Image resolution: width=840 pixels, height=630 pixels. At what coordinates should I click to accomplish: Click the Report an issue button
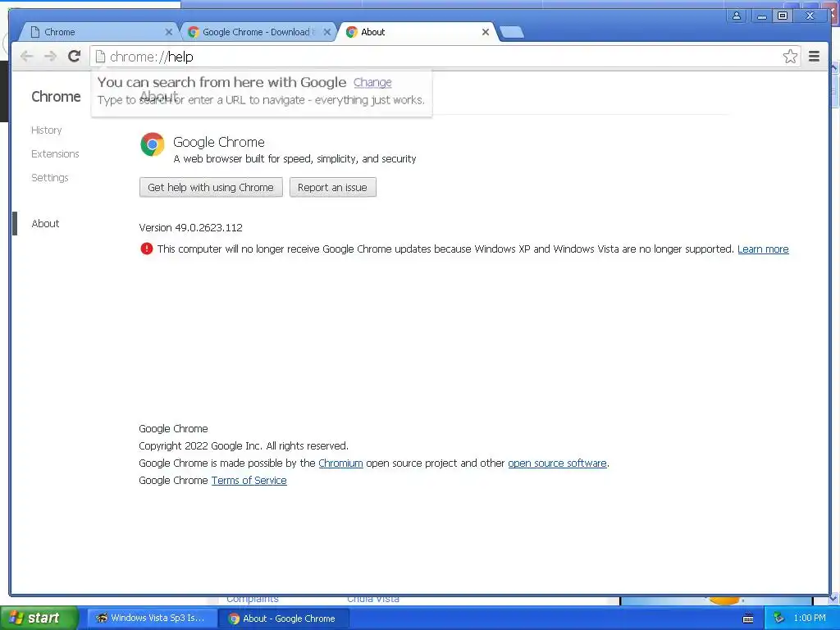[x=333, y=188]
